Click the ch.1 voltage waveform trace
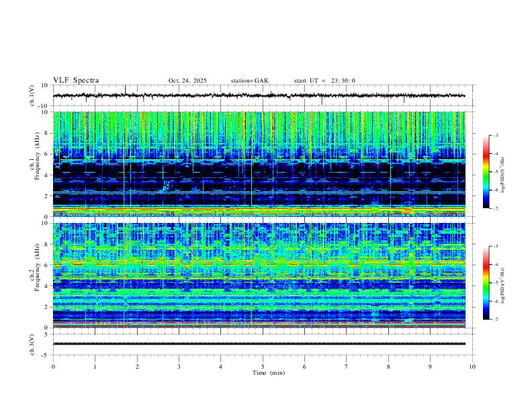 [259, 95]
